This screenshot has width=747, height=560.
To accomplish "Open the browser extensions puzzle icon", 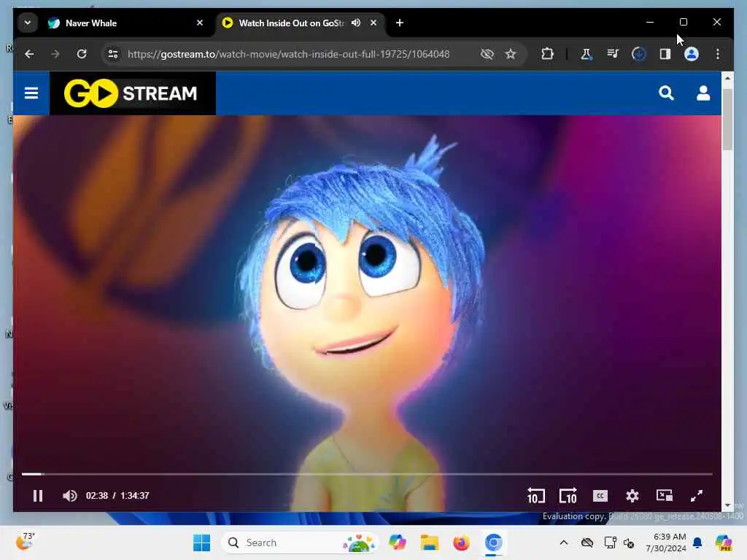I will 547,54.
